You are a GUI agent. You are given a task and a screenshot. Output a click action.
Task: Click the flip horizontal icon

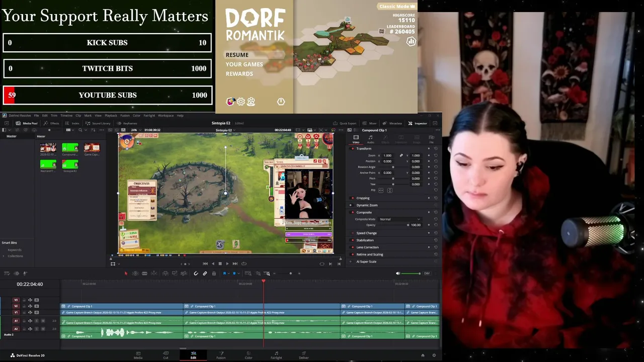tap(381, 191)
